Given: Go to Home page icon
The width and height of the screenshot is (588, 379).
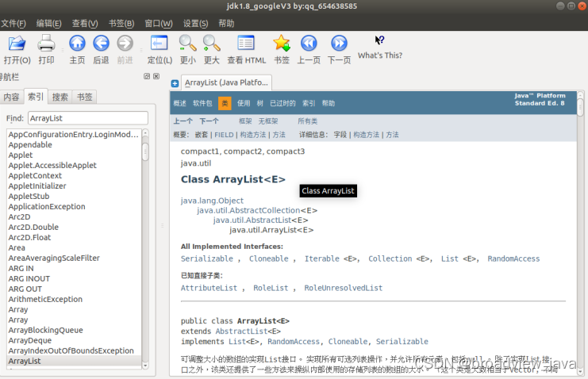Looking at the screenshot, I should coord(77,43).
